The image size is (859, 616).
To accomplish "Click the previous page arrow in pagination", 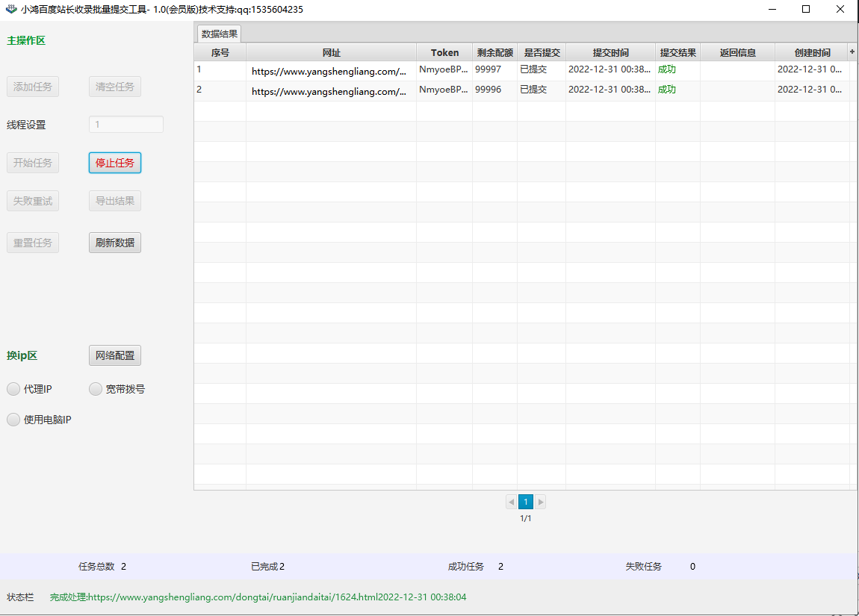I will 512,502.
